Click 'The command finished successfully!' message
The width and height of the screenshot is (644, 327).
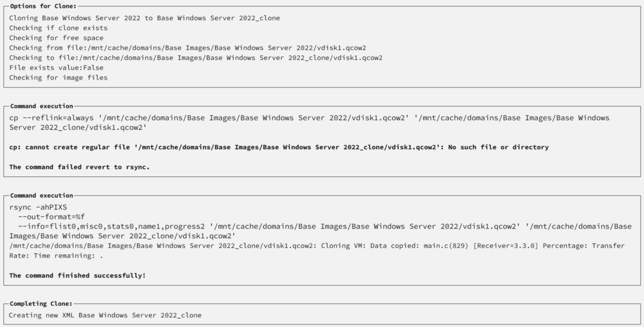(77, 276)
